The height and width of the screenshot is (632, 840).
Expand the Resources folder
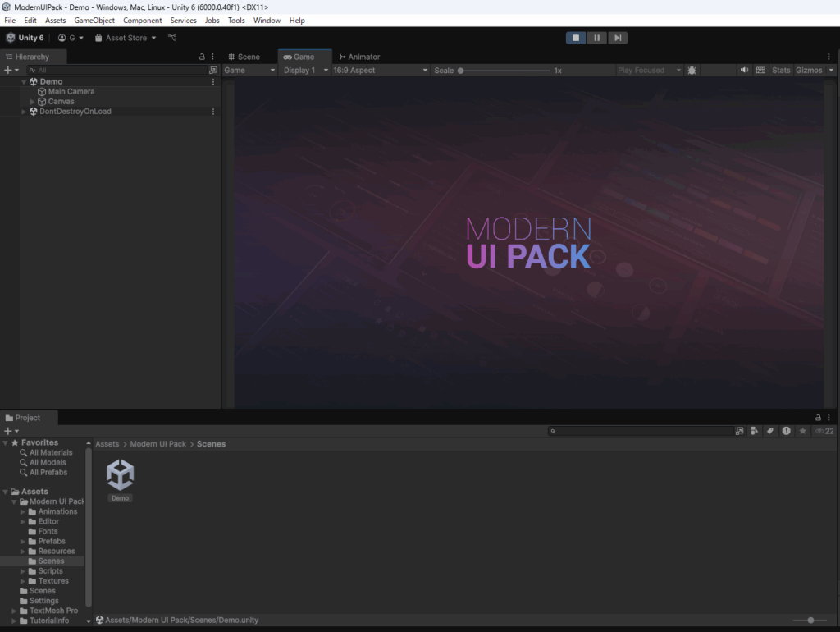22,552
